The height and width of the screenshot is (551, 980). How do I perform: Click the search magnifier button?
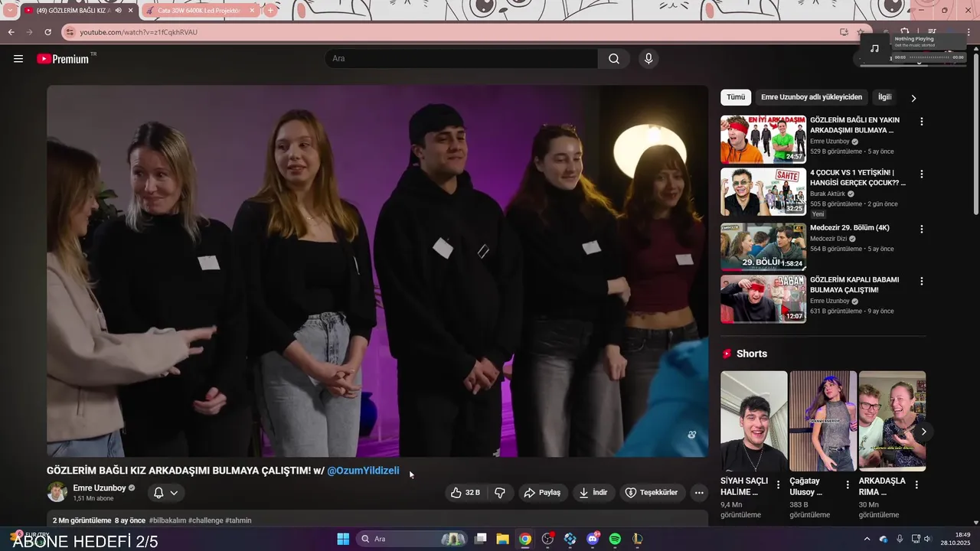(x=614, y=59)
